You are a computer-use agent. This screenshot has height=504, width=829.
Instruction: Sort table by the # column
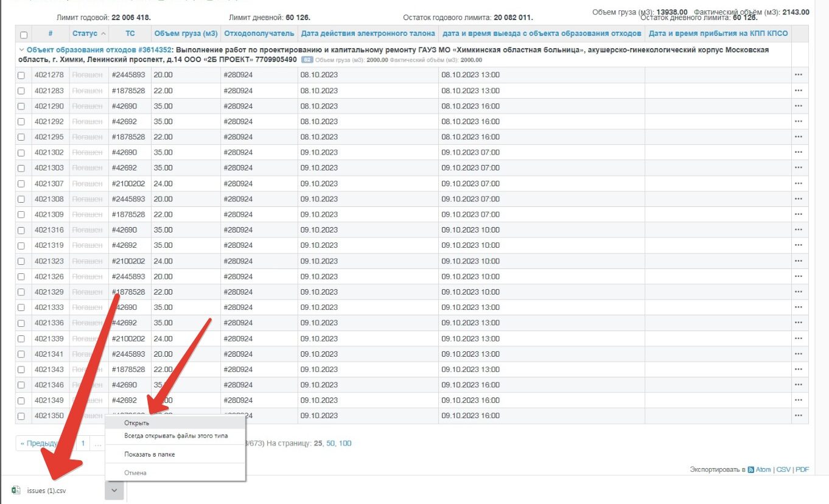[x=51, y=33]
